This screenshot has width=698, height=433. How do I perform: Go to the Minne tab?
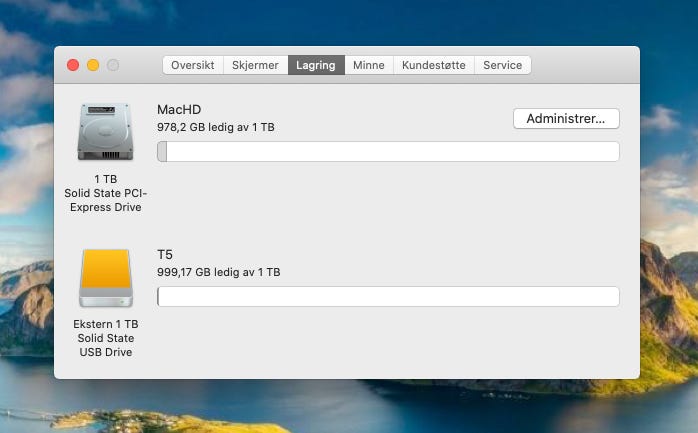point(369,65)
